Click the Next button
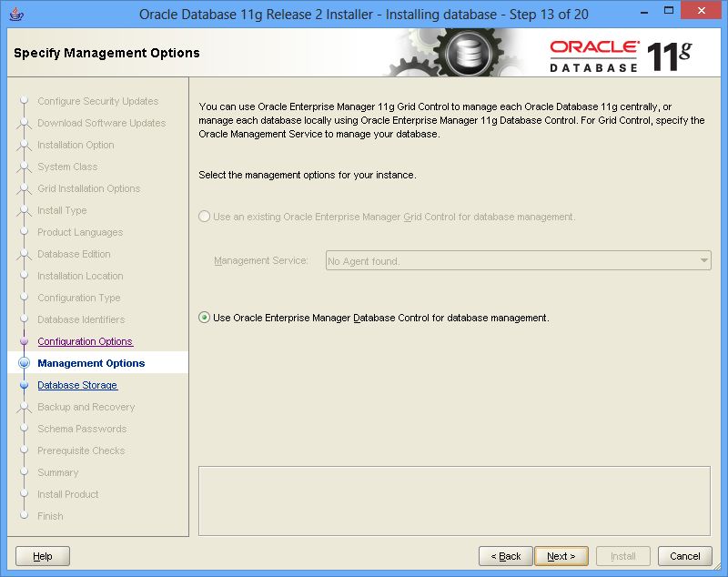Image resolution: width=728 pixels, height=577 pixels. pos(561,556)
